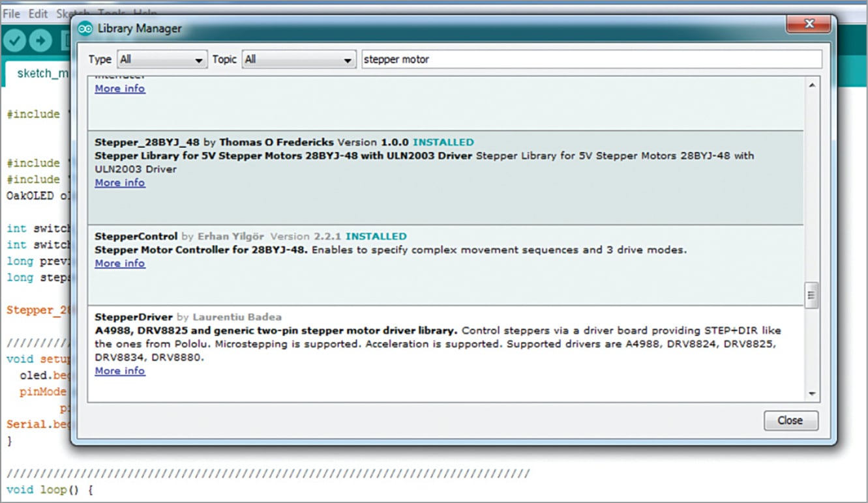Click the Verify checkmark toolbar icon
This screenshot has height=503, width=868.
tap(14, 41)
